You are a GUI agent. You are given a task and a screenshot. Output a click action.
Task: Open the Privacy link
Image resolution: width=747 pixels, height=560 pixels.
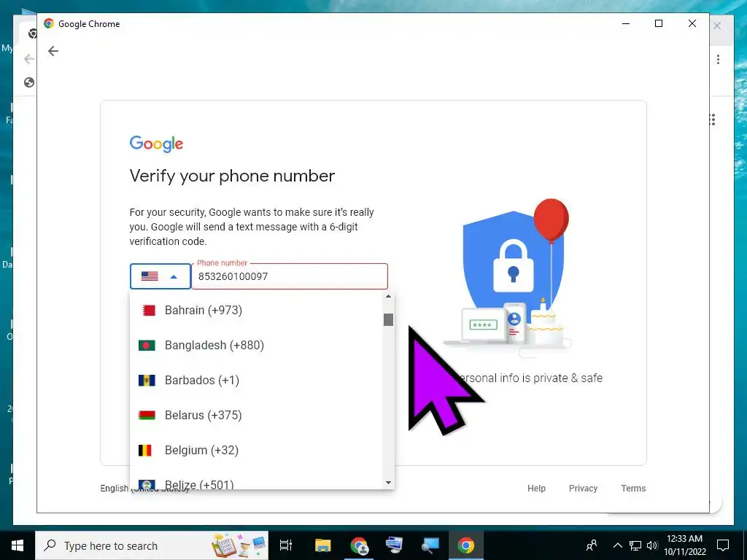tap(583, 488)
